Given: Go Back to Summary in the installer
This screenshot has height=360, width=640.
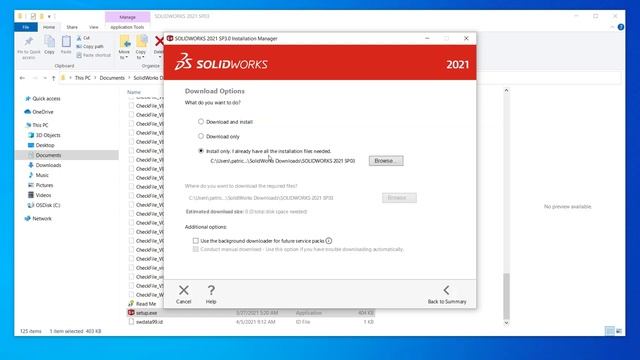Looking at the screenshot, I should 447,294.
